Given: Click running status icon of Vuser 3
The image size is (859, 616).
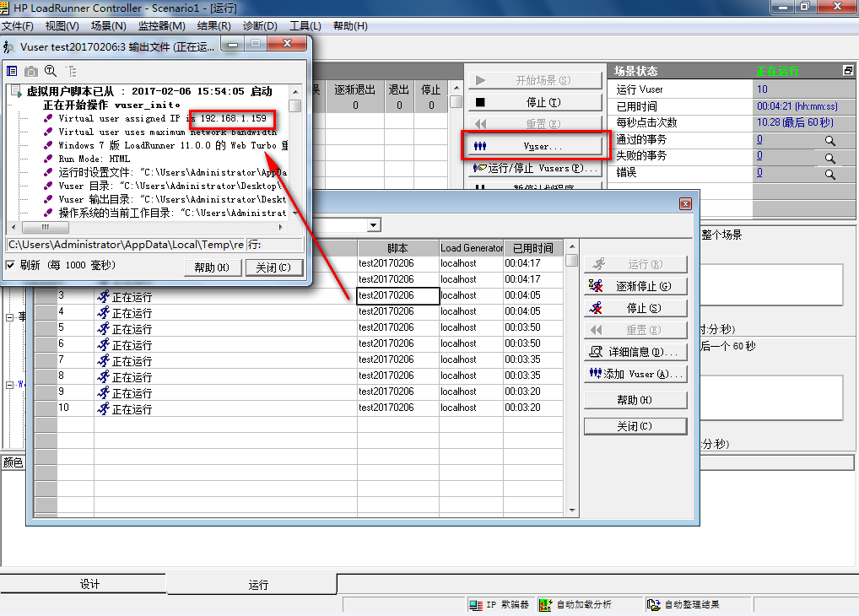Looking at the screenshot, I should click(104, 296).
